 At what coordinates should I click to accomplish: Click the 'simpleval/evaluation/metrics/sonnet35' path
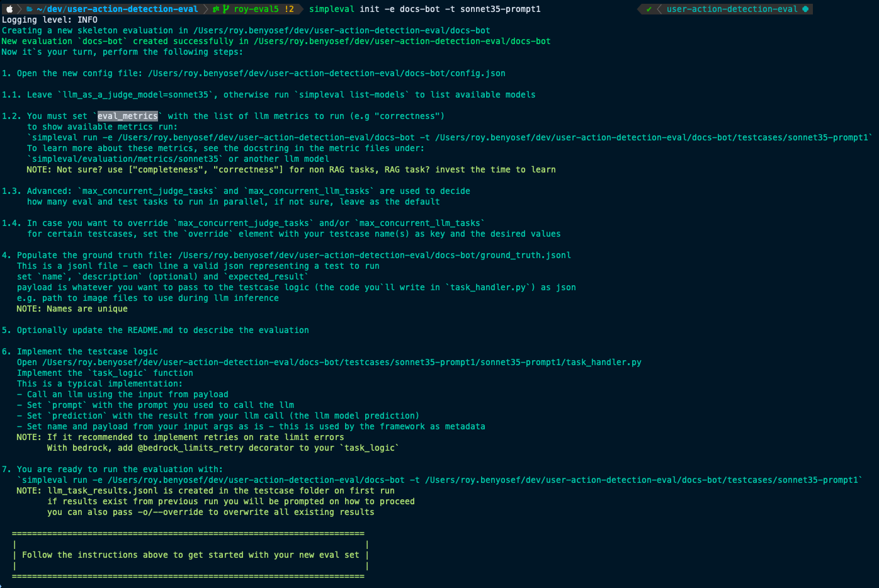[x=125, y=159]
